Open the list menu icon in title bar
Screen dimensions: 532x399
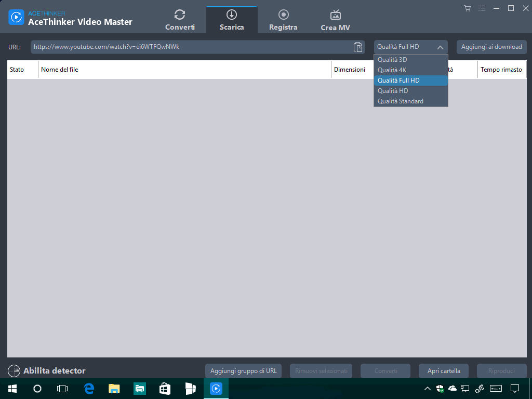tap(482, 8)
